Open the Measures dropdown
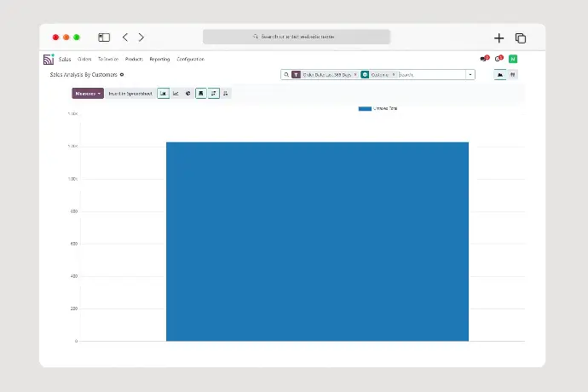This screenshot has height=392, width=588. coord(88,94)
